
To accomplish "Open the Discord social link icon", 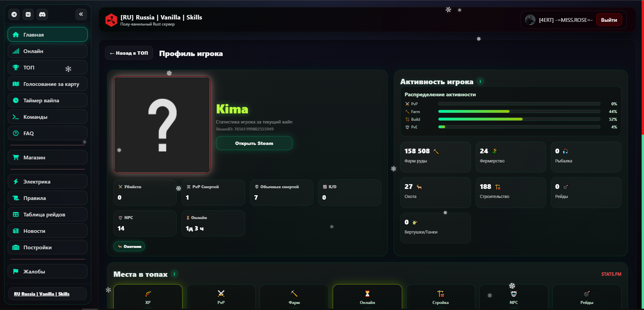I will (42, 14).
